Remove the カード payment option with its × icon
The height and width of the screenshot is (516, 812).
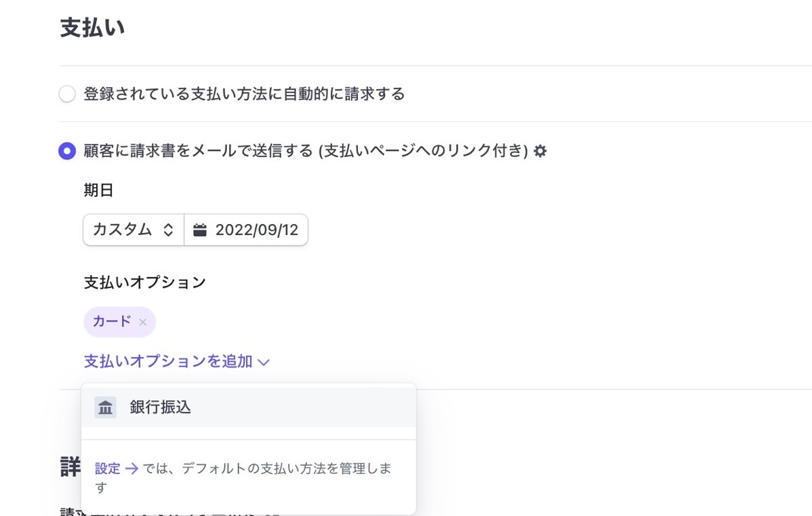pos(142,322)
